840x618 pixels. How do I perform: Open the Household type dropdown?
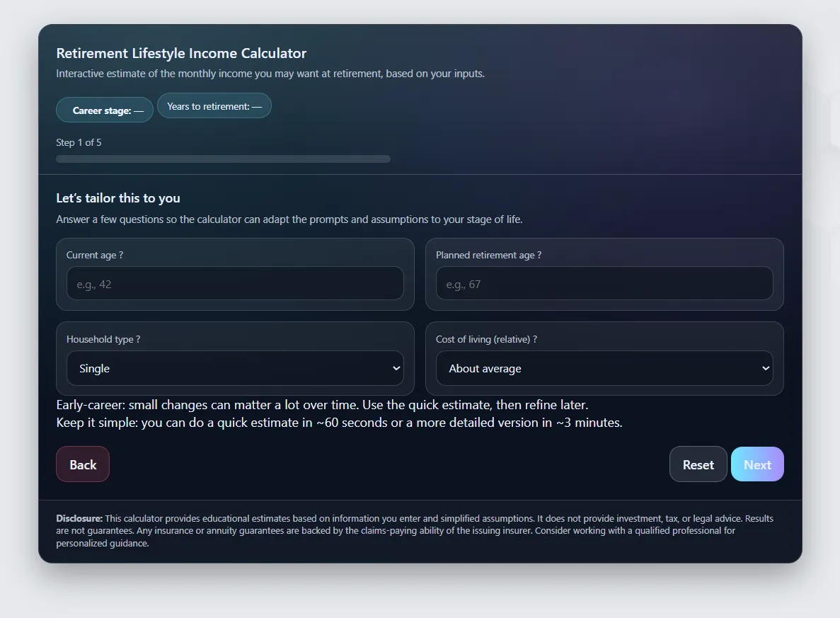tap(235, 368)
